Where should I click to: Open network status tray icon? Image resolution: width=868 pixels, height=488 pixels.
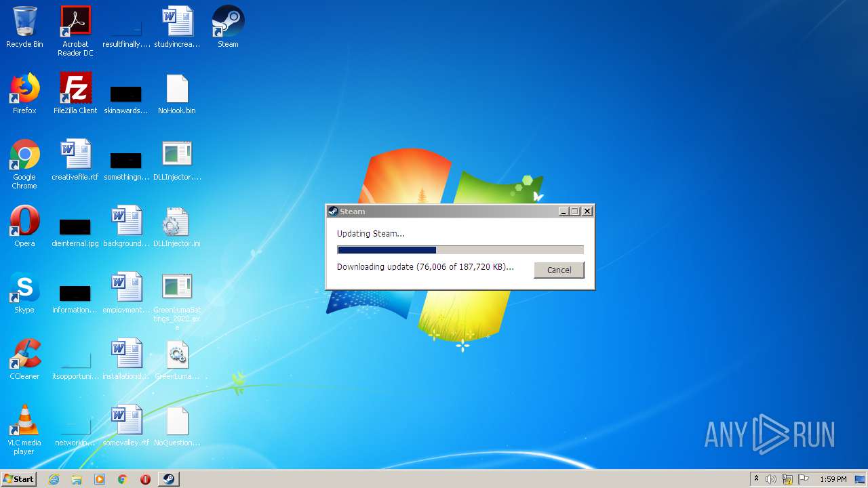[x=787, y=479]
